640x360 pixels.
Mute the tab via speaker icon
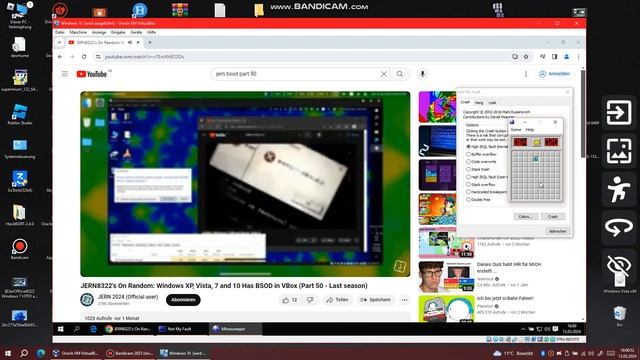coord(130,42)
